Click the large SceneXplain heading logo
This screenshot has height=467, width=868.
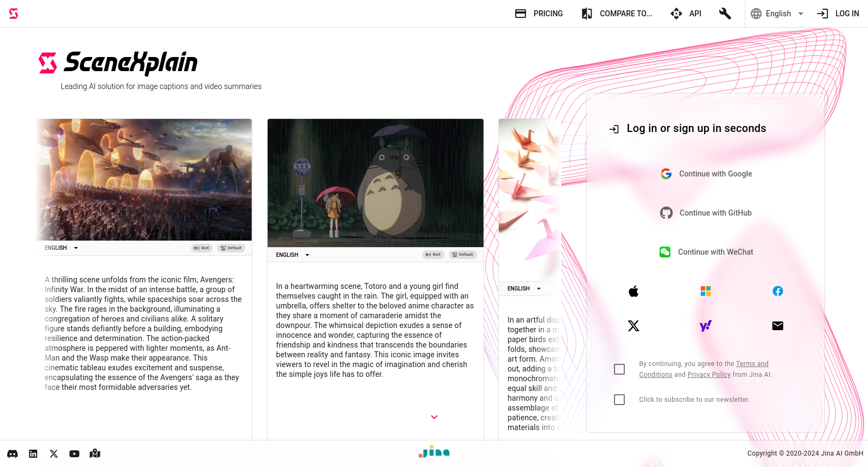point(118,63)
